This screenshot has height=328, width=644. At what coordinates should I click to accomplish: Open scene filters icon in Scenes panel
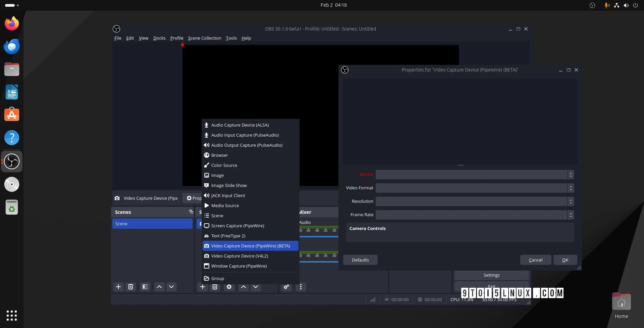pyautogui.click(x=145, y=287)
